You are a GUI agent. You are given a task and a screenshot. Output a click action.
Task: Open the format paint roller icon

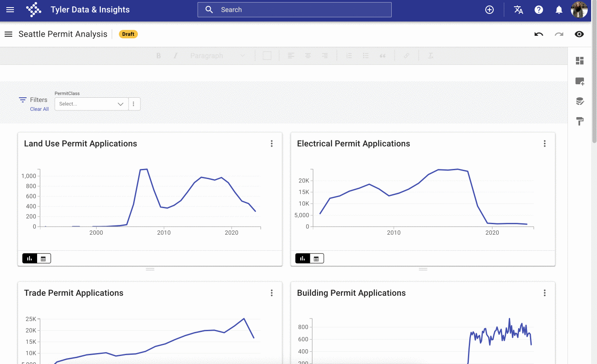pyautogui.click(x=580, y=121)
